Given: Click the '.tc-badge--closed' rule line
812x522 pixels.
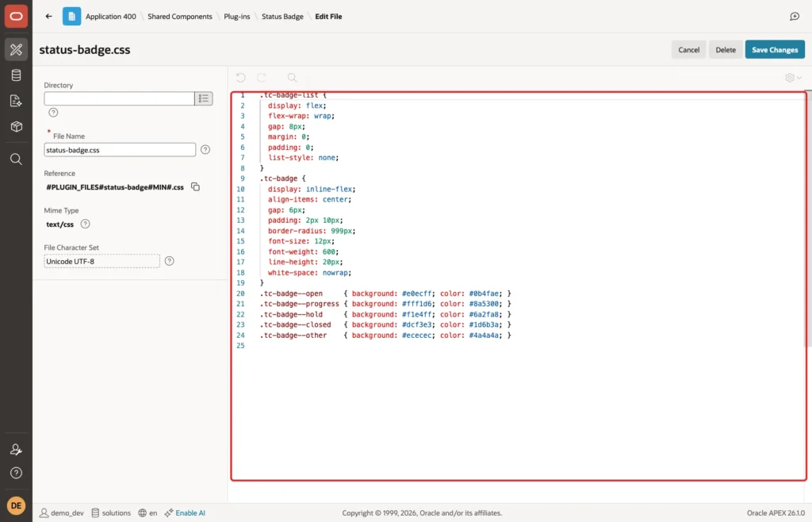Looking at the screenshot, I should coord(385,324).
